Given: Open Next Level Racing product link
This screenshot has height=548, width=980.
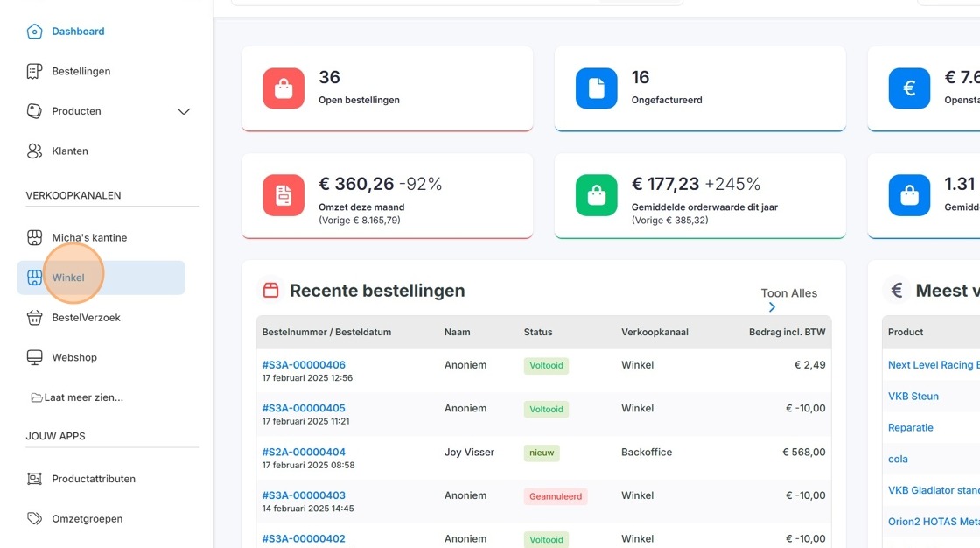Looking at the screenshot, I should click(934, 365).
